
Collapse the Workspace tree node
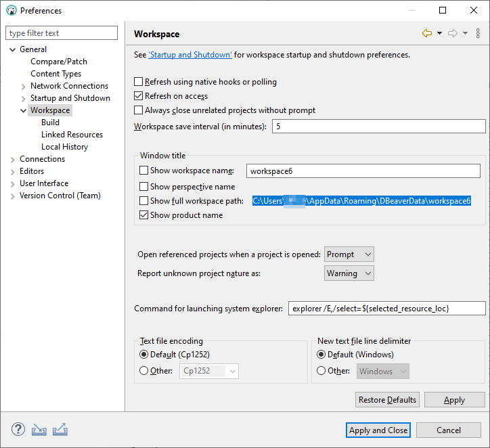[24, 110]
